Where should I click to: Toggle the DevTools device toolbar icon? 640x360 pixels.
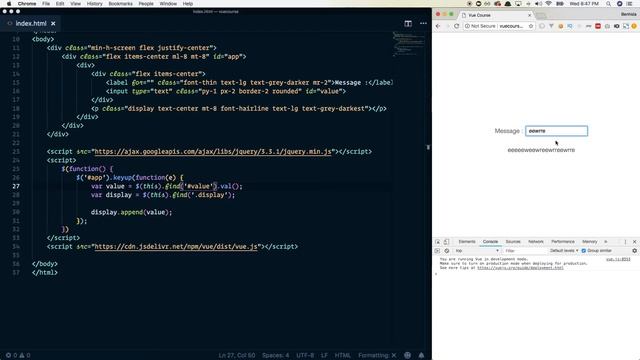447,242
